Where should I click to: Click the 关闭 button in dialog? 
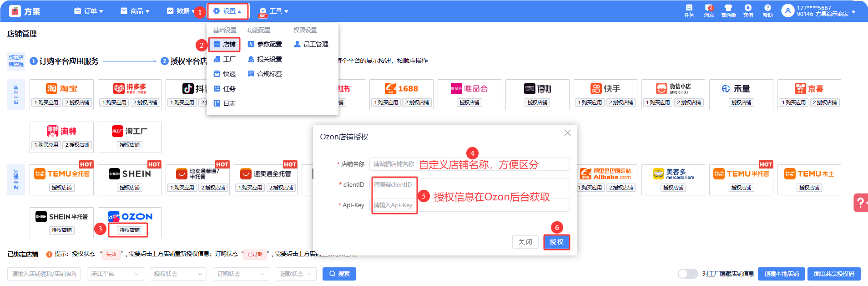[x=525, y=242]
